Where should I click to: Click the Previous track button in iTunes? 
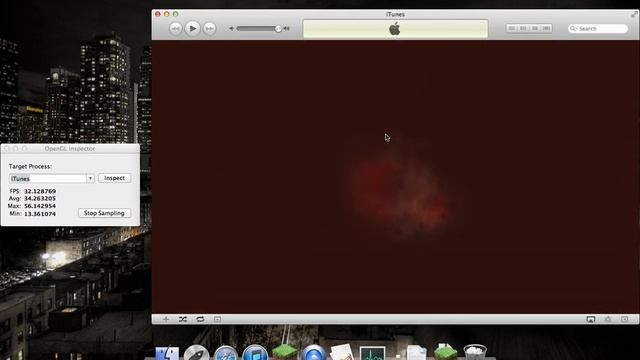(176, 29)
